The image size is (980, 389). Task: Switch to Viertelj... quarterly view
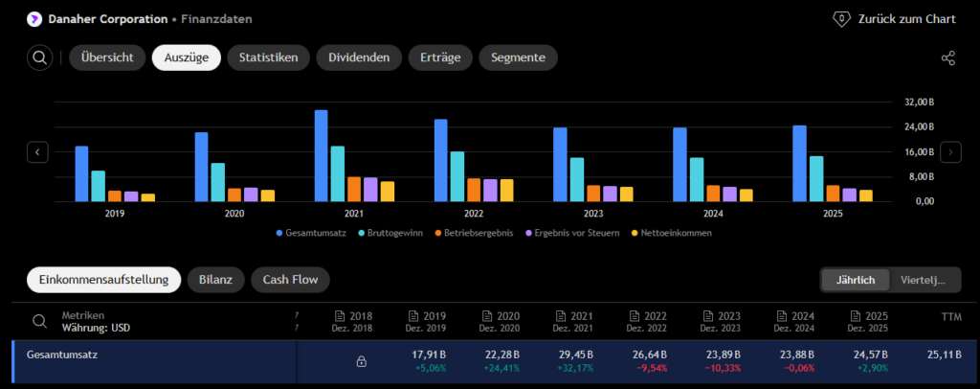point(924,280)
